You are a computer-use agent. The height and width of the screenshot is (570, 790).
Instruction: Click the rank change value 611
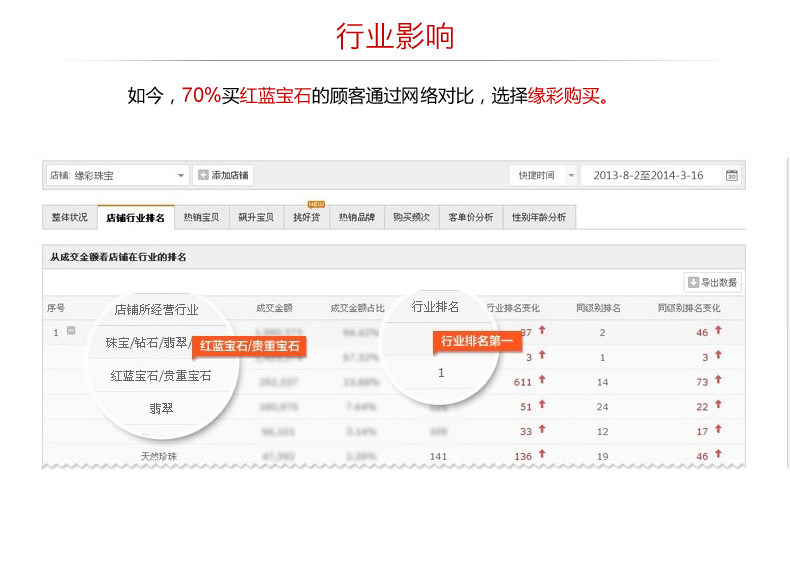522,383
